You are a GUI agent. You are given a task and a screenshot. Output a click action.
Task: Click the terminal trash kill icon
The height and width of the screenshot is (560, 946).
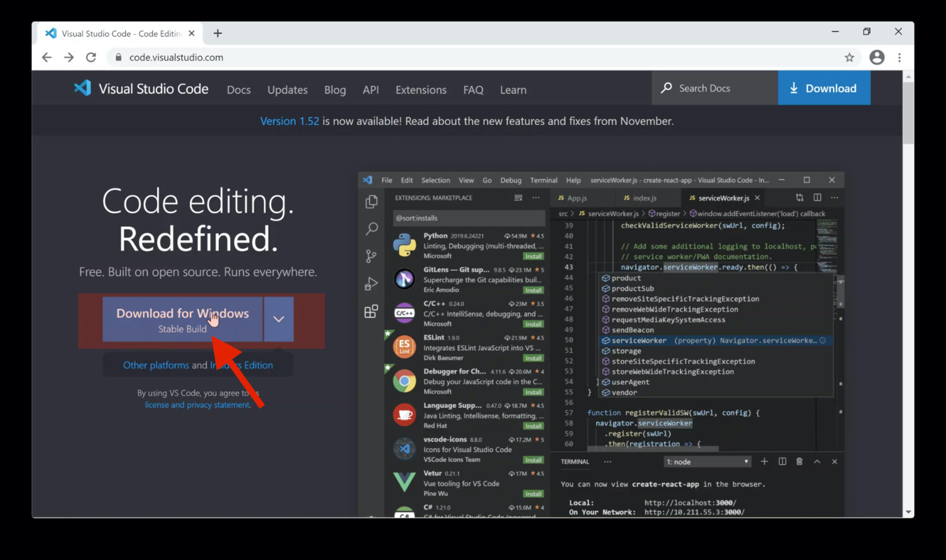pos(799,462)
